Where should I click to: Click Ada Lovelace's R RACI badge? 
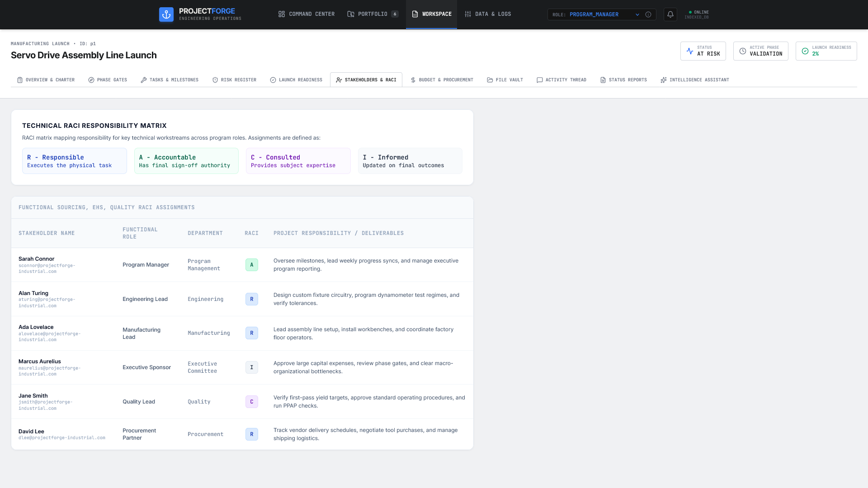pyautogui.click(x=252, y=333)
